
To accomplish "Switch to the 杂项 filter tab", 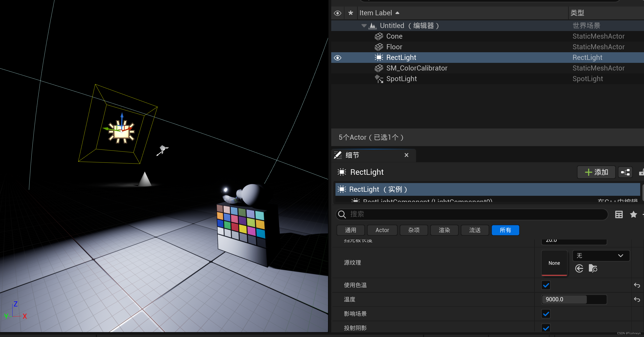I will click(414, 230).
